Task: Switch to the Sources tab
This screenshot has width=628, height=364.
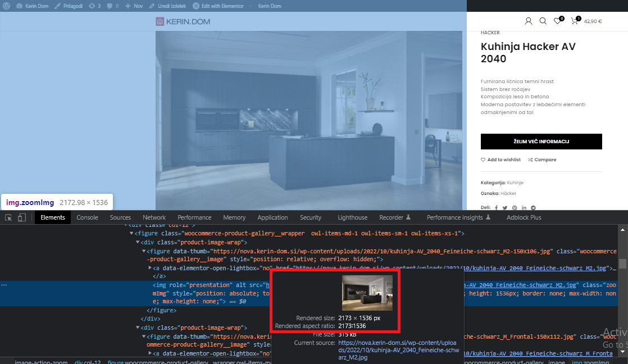Action: pos(120,217)
